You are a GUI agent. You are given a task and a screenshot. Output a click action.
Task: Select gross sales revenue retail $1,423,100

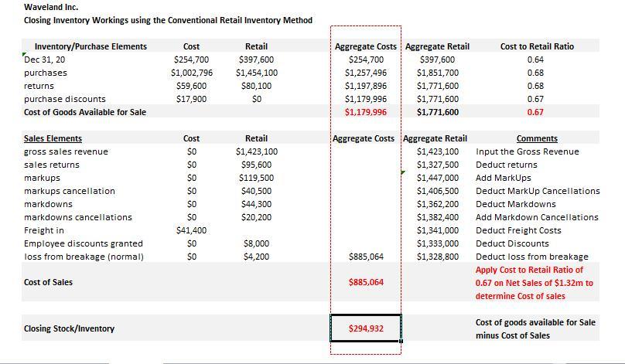tap(257, 151)
